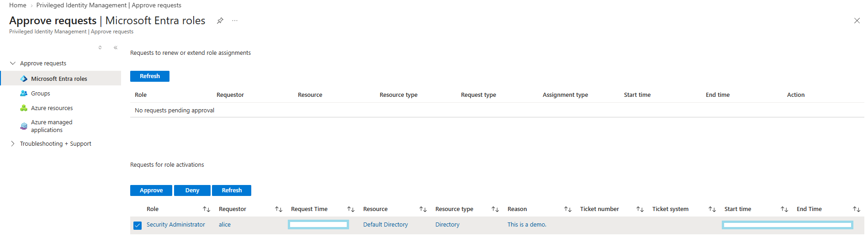Sort activations by Resource type arrows
Screen dimensions: 868x243
(495, 209)
